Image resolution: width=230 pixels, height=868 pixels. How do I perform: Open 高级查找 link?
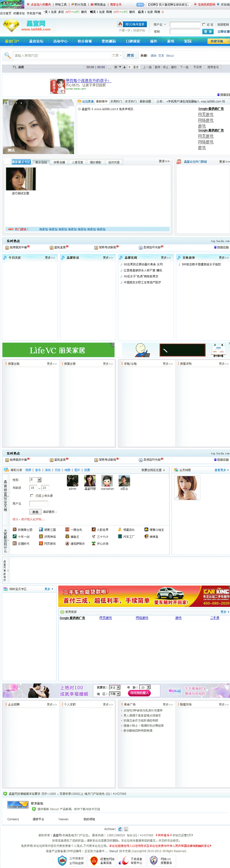(49, 512)
